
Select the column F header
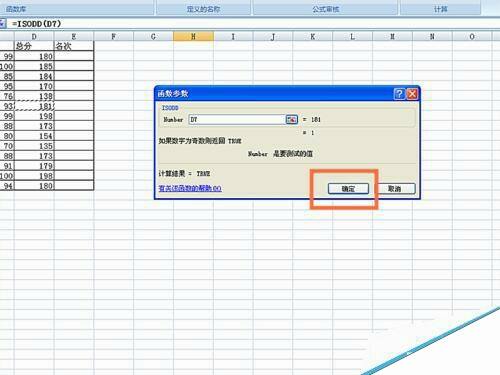[x=114, y=36]
